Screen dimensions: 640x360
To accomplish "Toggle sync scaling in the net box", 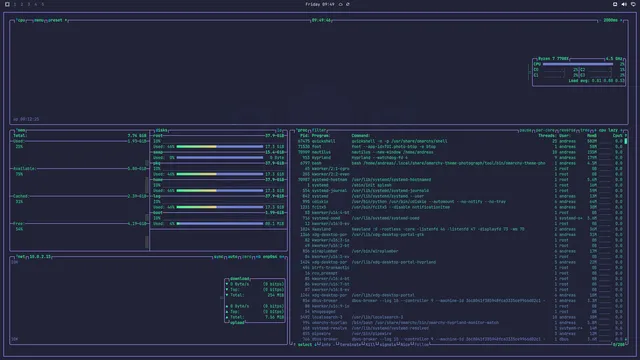I will [218, 257].
